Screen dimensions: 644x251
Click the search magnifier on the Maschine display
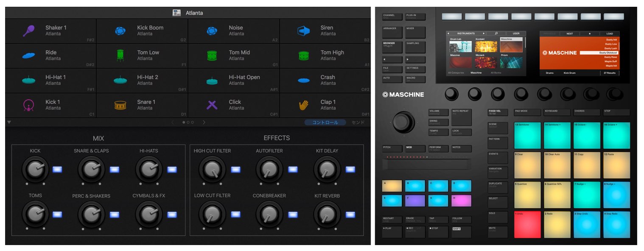tap(496, 33)
